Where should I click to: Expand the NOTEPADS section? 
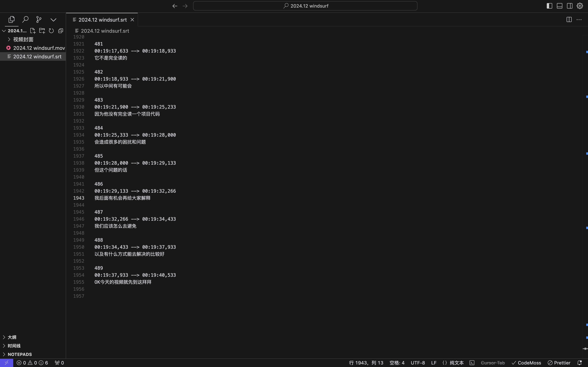[19, 354]
